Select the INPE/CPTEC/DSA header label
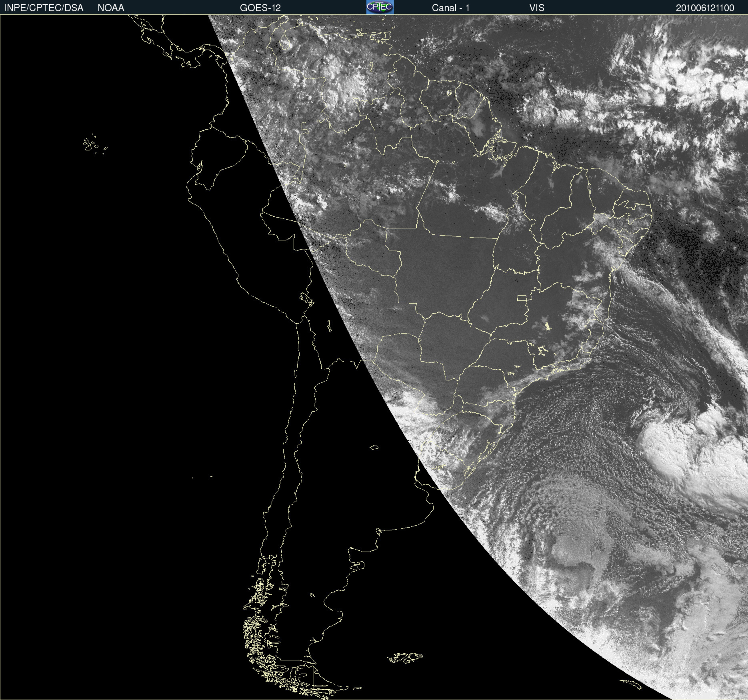This screenshot has height=700, width=748. tap(44, 8)
